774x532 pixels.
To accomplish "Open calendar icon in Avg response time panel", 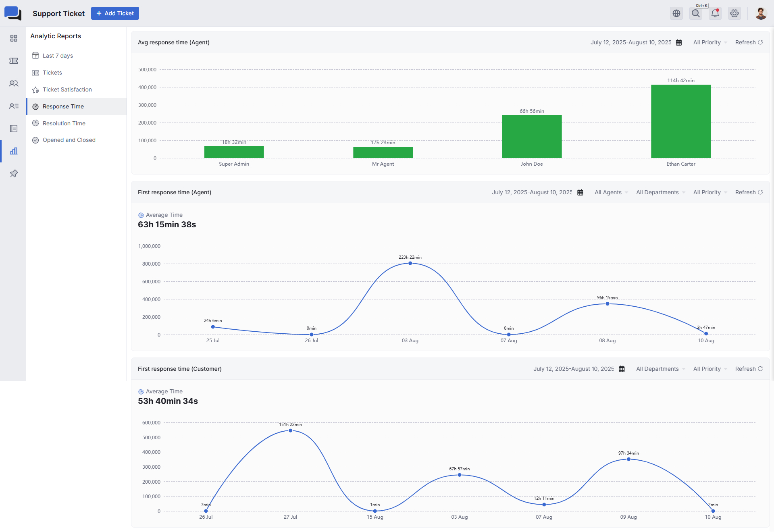I will (x=679, y=43).
